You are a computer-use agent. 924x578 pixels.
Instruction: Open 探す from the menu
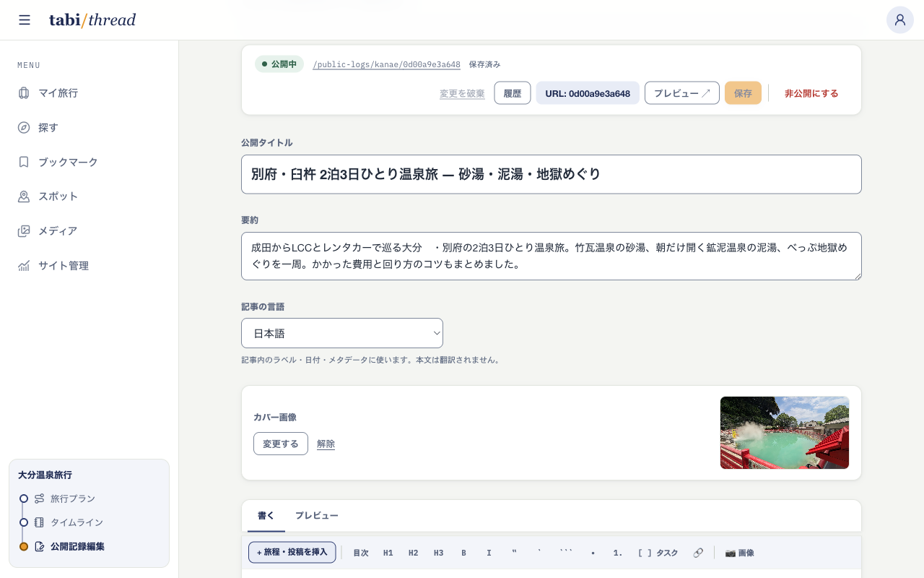[90, 127]
